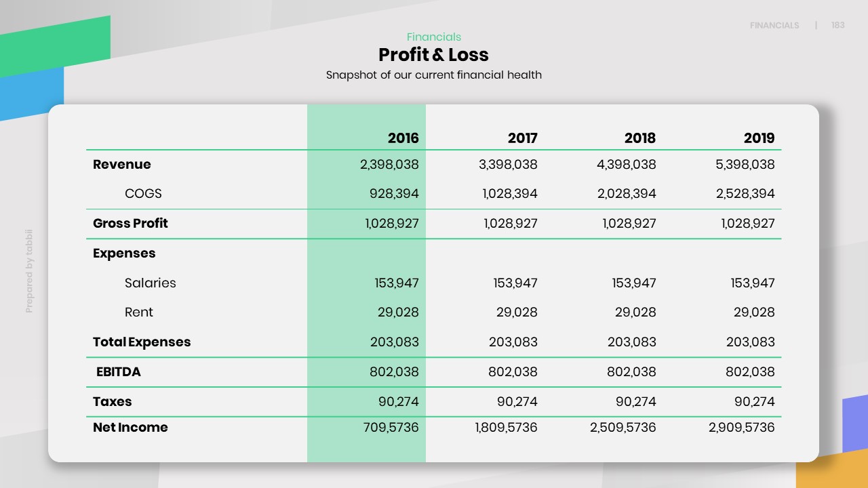Click the 'Snapshot of our current financial health' tagline

pos(433,75)
